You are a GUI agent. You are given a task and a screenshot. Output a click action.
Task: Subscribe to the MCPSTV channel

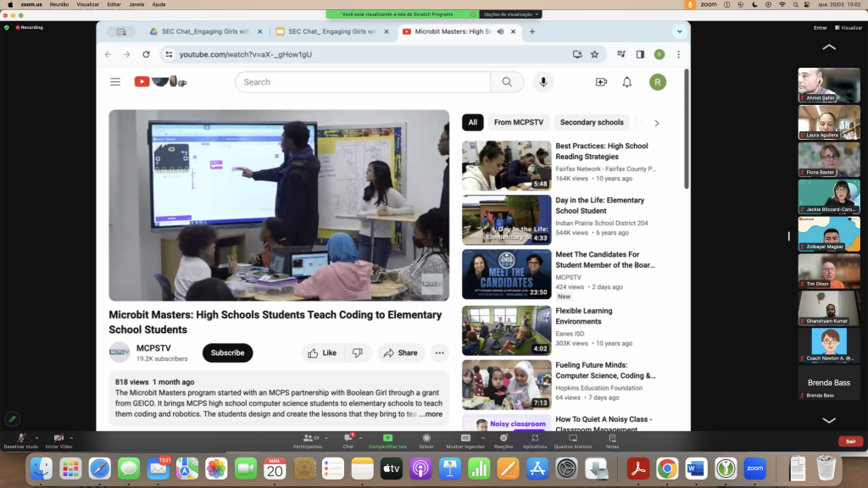(x=227, y=353)
